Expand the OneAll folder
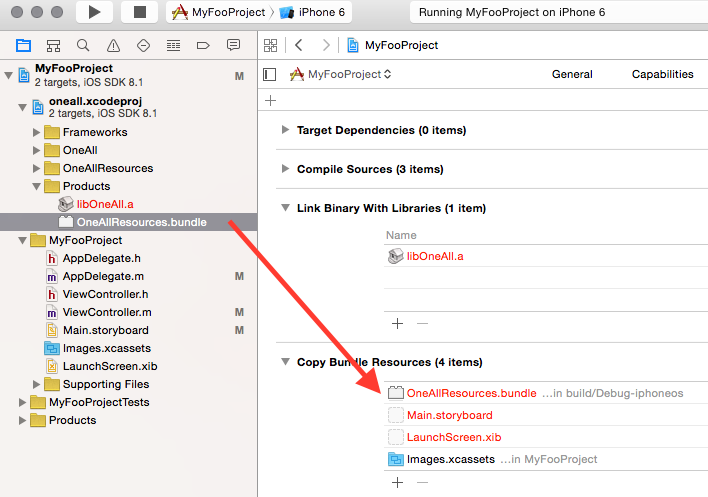Screen dimensions: 708x497 37,150
